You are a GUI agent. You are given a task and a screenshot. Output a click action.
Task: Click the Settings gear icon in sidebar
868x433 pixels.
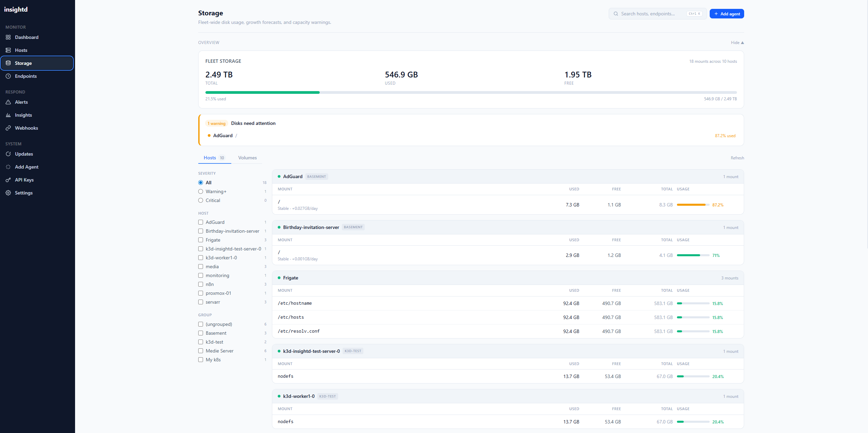[x=8, y=193]
